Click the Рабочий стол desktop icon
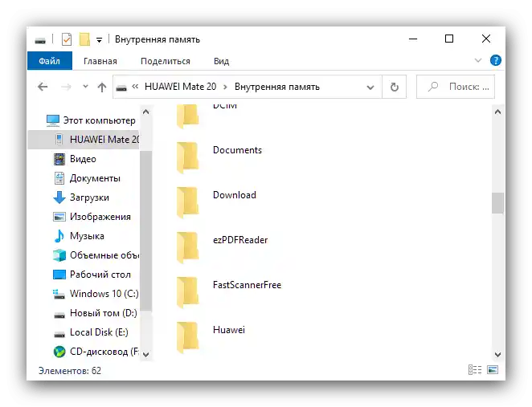 [x=59, y=275]
